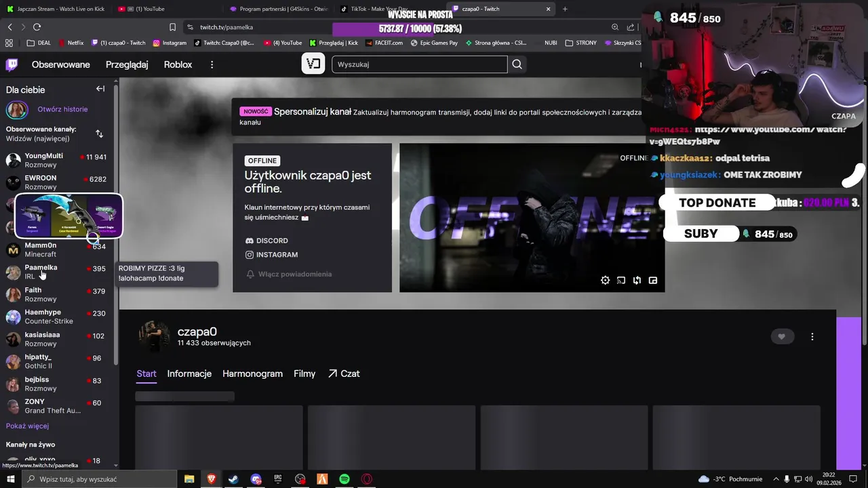Viewport: 868px width, 488px height.
Task: Open Przeglądaj in Twitch navigation
Action: [x=127, y=64]
